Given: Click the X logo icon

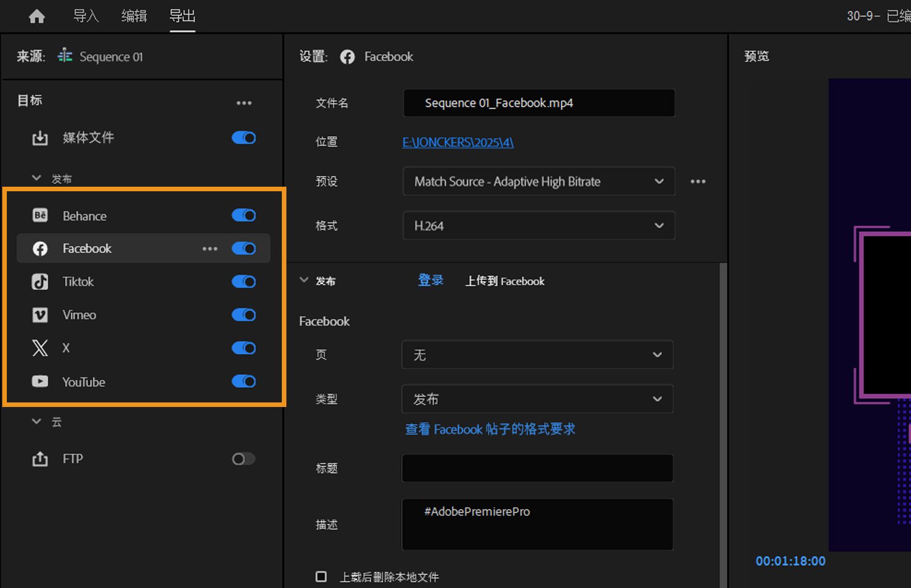Looking at the screenshot, I should tap(40, 348).
